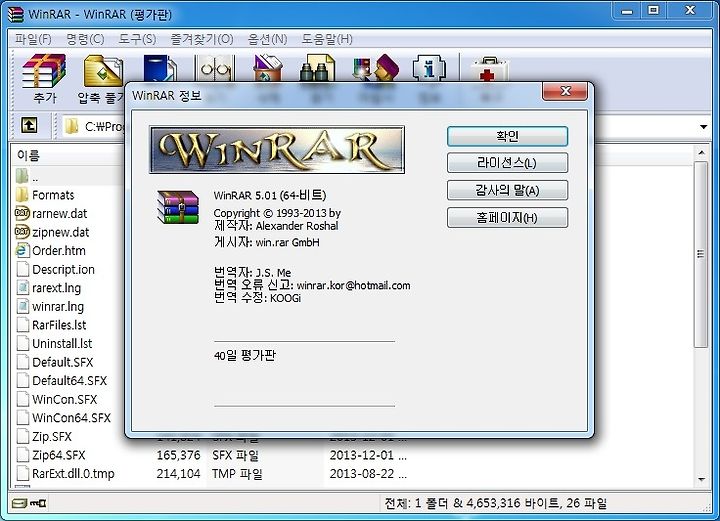Open the 명령(C) menu
Image resolution: width=720 pixels, height=521 pixels.
click(85, 39)
